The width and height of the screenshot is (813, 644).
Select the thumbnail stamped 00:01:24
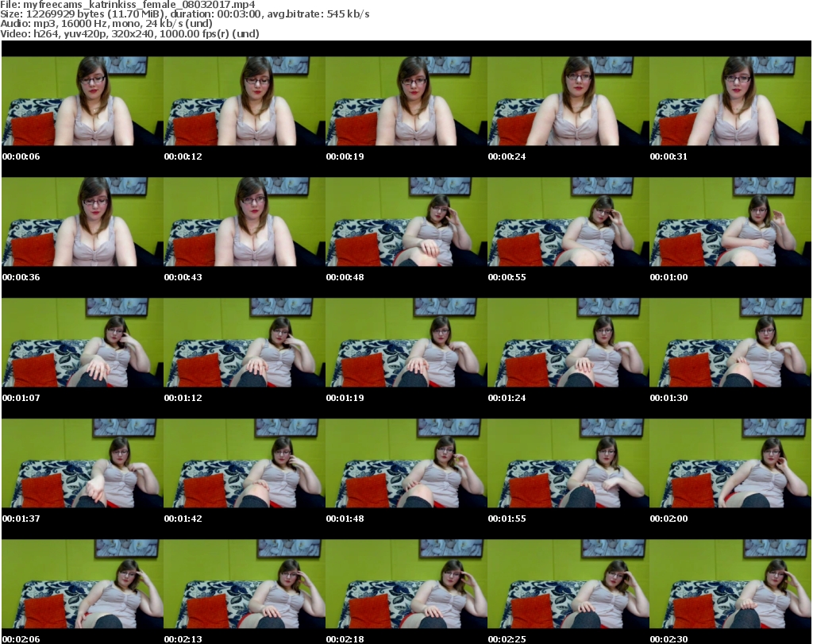point(568,343)
